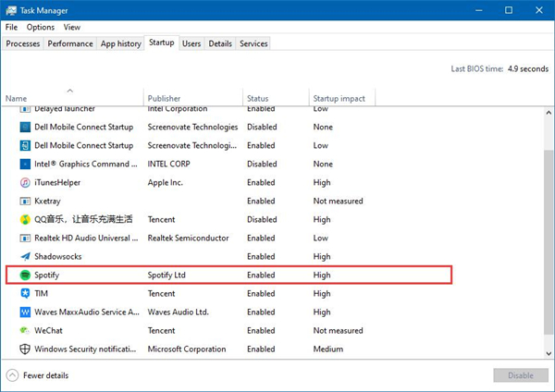The width and height of the screenshot is (555, 392).
Task: Click the Realtek Semiconductor publisher cell
Action: (x=188, y=239)
